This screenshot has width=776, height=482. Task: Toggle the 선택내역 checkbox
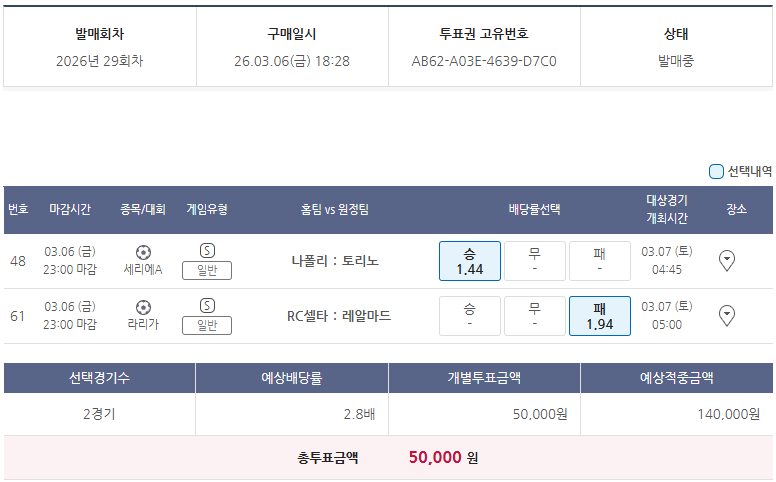(x=716, y=171)
